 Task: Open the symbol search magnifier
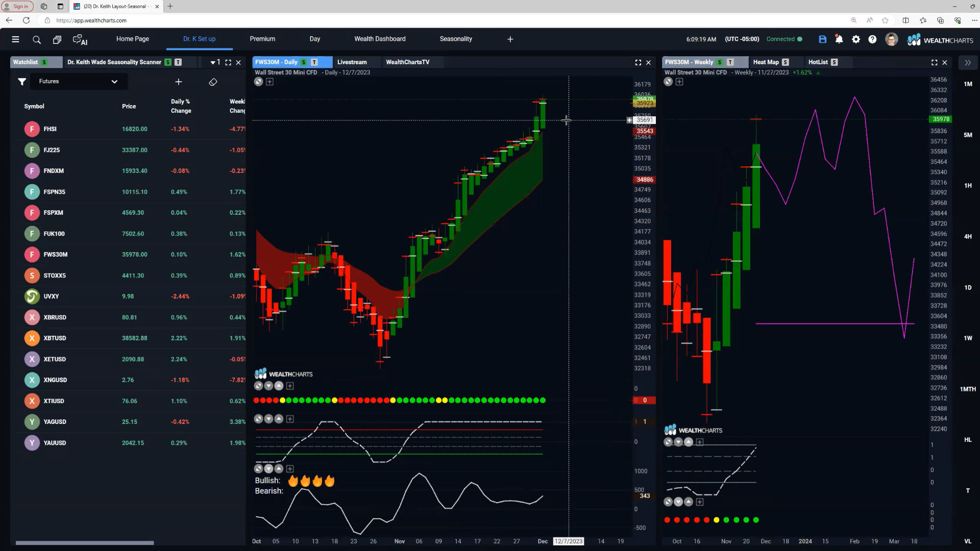[36, 39]
